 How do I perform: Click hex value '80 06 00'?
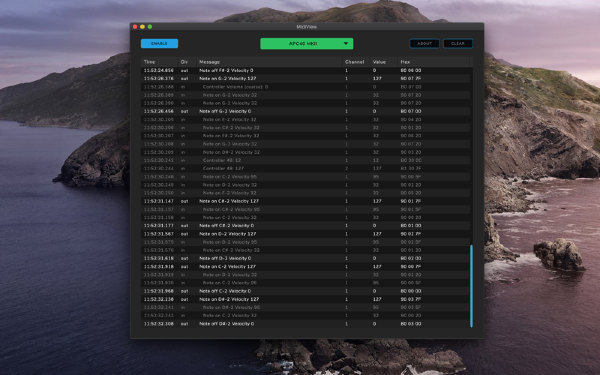(411, 70)
